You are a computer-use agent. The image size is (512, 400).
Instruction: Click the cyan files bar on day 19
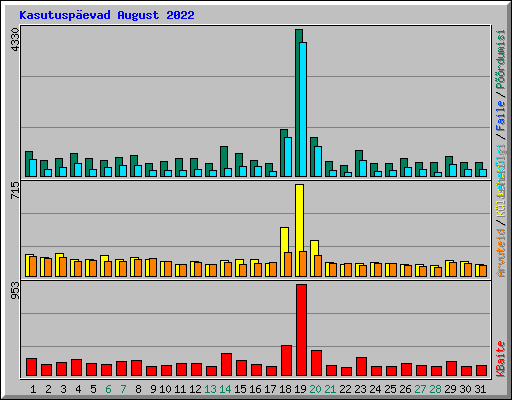tap(303, 109)
